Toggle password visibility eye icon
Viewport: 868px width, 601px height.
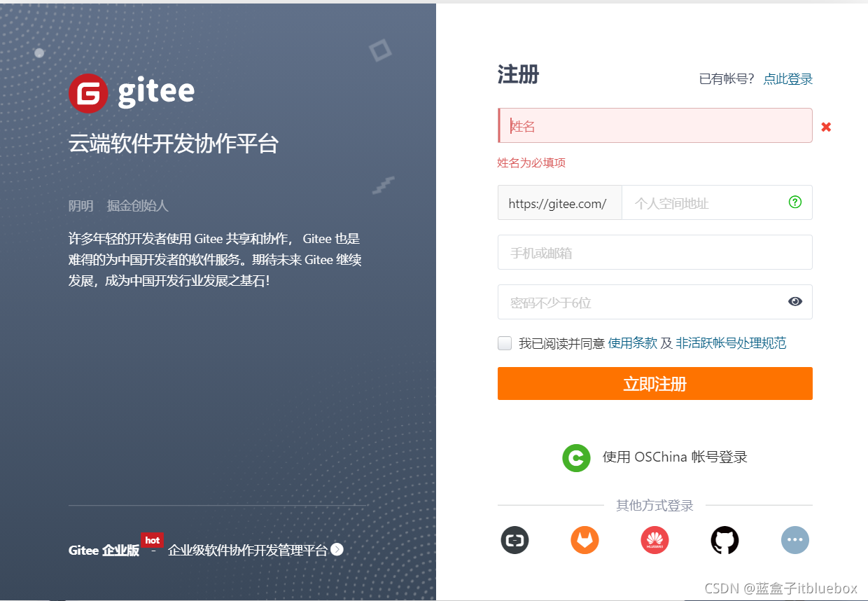click(795, 302)
